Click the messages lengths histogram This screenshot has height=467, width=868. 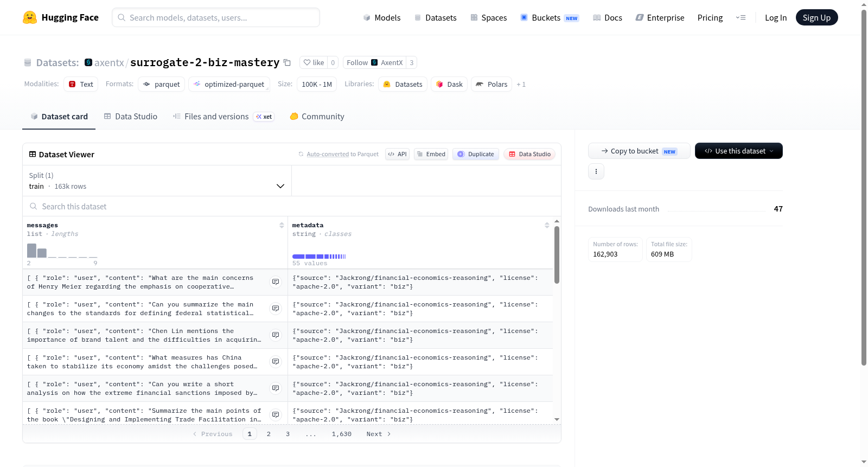(x=62, y=251)
